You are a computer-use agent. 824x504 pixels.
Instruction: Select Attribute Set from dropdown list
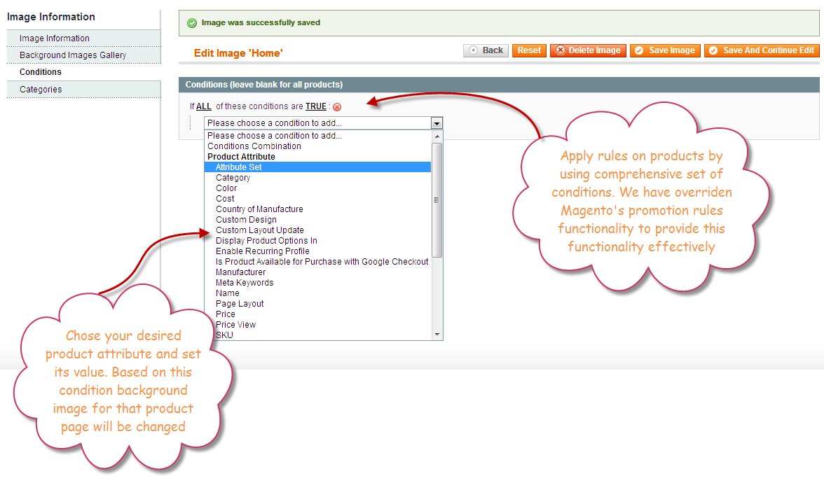point(239,167)
